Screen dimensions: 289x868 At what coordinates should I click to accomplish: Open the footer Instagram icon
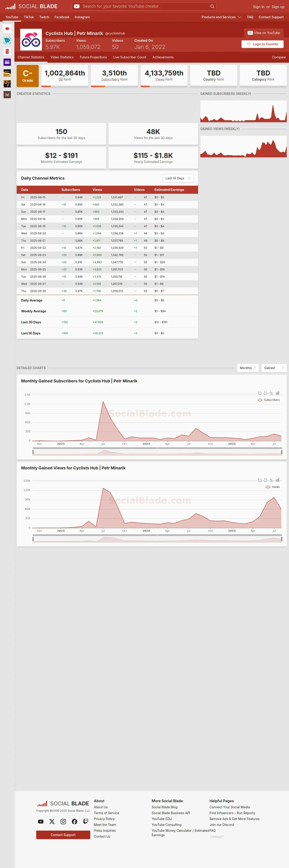coord(63,822)
